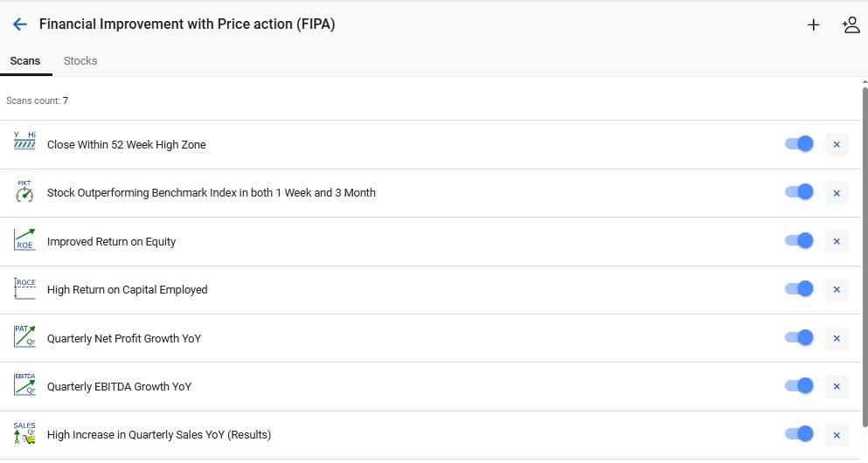Turn off High Return on Capital Employed toggle
The height and width of the screenshot is (463, 868).
point(799,289)
